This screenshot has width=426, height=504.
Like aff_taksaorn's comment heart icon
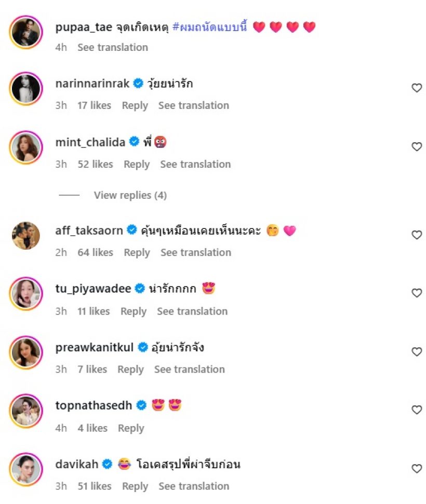(417, 235)
